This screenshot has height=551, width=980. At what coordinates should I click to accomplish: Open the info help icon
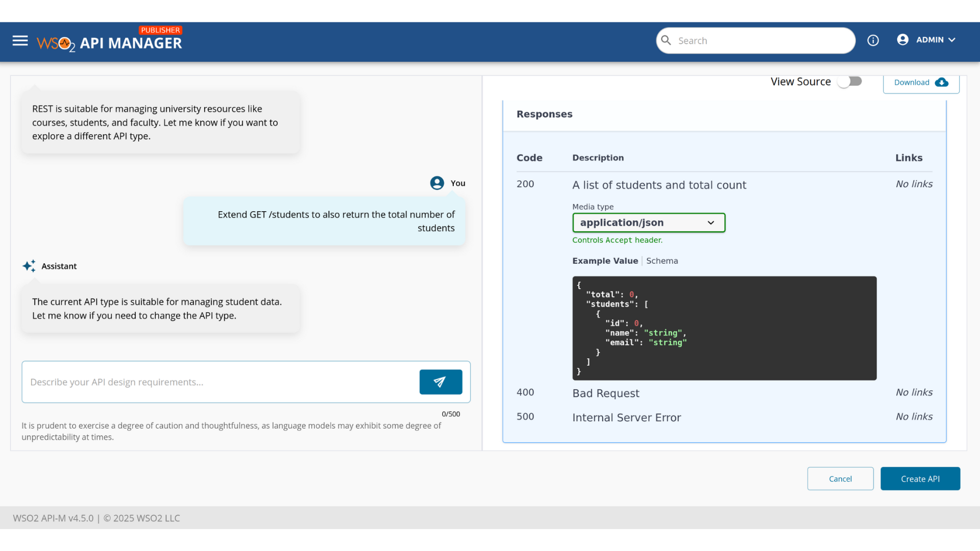click(x=873, y=40)
